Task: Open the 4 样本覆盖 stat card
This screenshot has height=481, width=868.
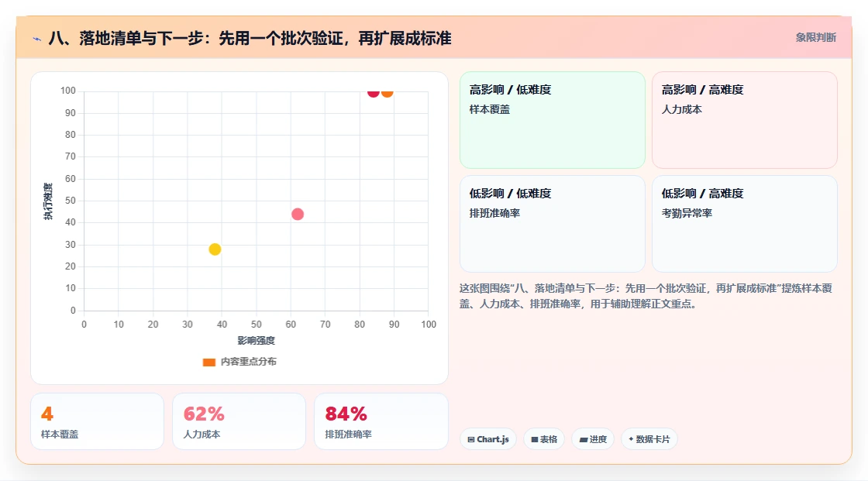Action: [x=98, y=421]
